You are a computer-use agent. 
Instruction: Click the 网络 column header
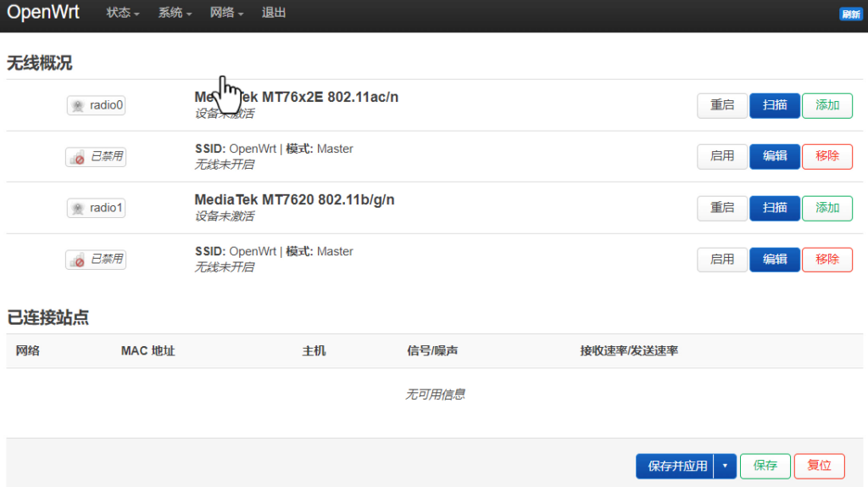point(28,350)
